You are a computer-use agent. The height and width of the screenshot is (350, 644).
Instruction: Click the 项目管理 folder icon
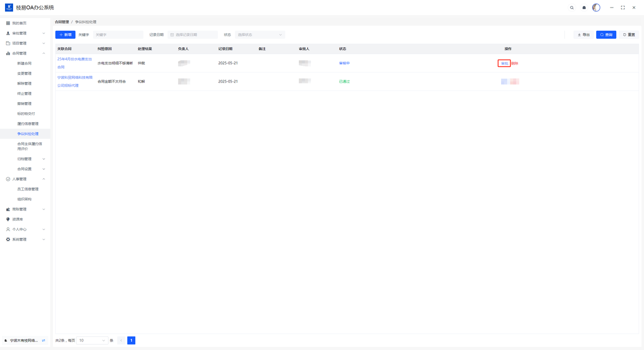(8, 43)
